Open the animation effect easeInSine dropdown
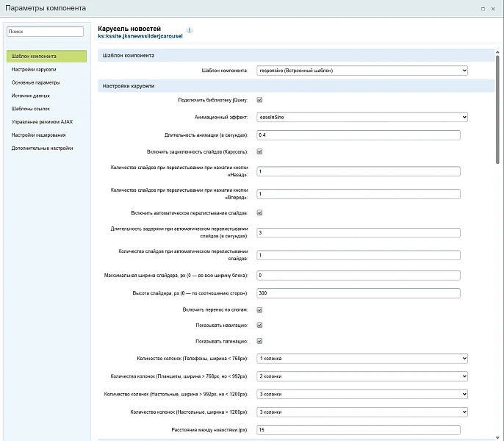 click(x=362, y=117)
